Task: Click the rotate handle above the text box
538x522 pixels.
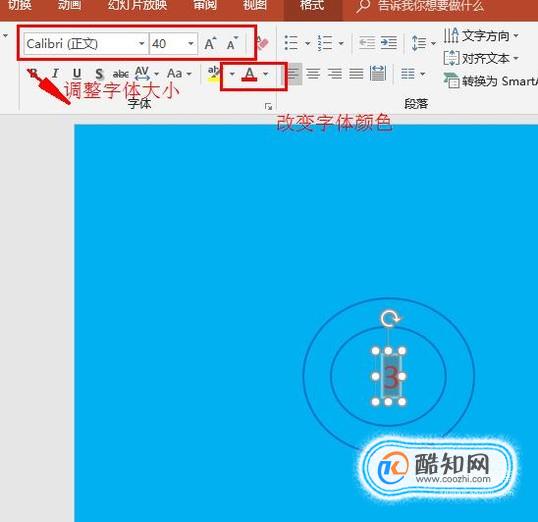Action: (x=389, y=319)
